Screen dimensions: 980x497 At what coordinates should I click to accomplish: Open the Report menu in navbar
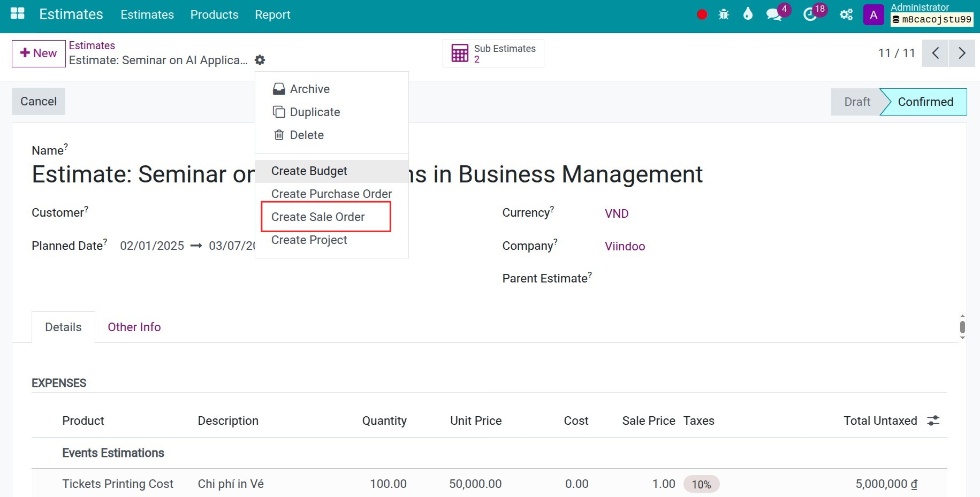coord(272,14)
